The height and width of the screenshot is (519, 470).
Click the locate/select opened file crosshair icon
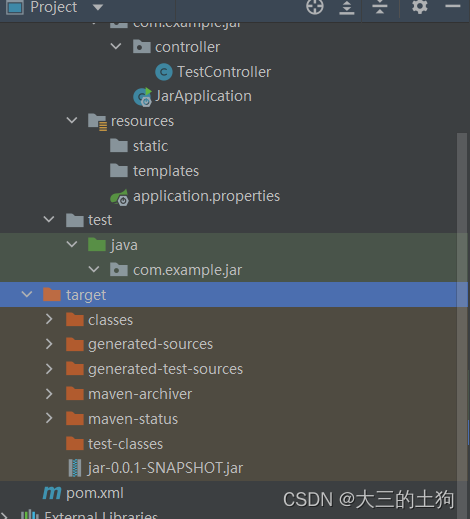tap(315, 7)
